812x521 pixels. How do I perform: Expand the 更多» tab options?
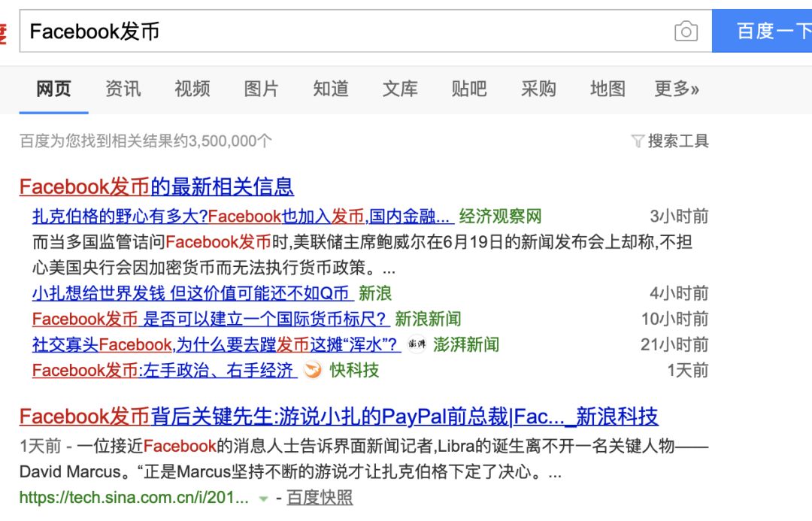[x=677, y=89]
